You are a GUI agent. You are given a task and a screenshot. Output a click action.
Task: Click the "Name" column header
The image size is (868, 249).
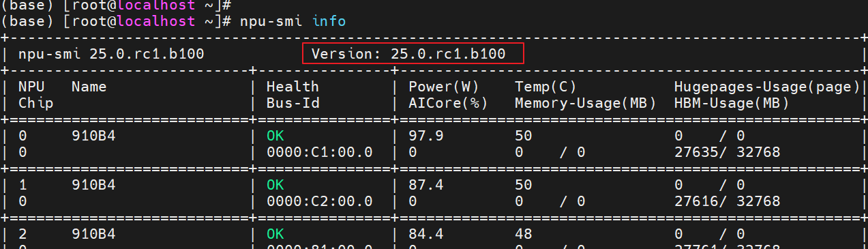click(89, 87)
